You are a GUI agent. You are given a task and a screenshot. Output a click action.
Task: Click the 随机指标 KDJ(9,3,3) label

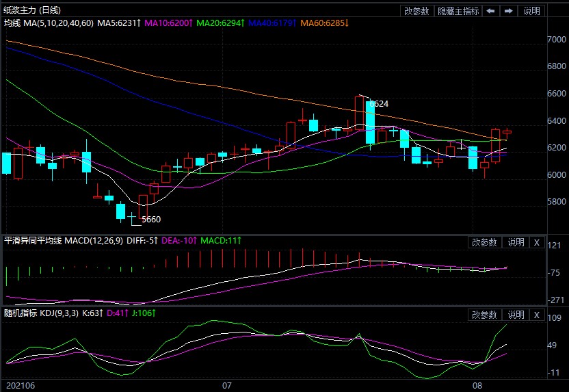[x=41, y=313]
